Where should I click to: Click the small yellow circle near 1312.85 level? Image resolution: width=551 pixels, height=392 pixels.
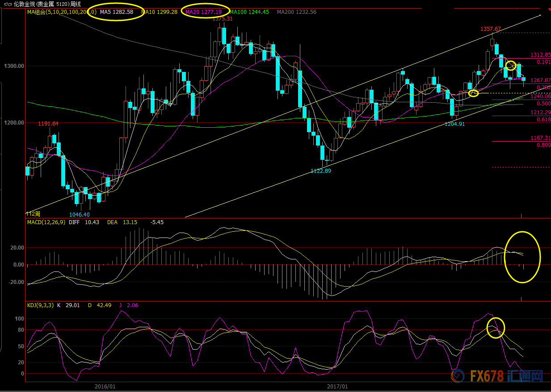tap(511, 66)
